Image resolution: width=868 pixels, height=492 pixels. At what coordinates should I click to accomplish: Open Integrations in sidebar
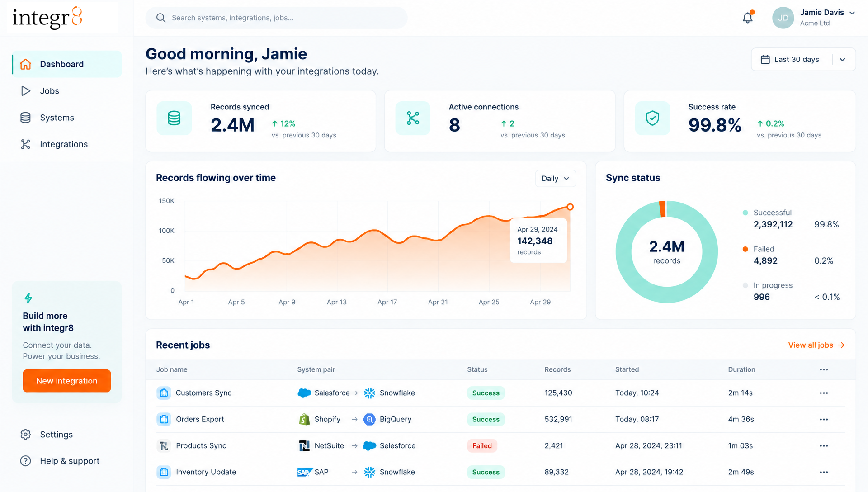click(66, 144)
